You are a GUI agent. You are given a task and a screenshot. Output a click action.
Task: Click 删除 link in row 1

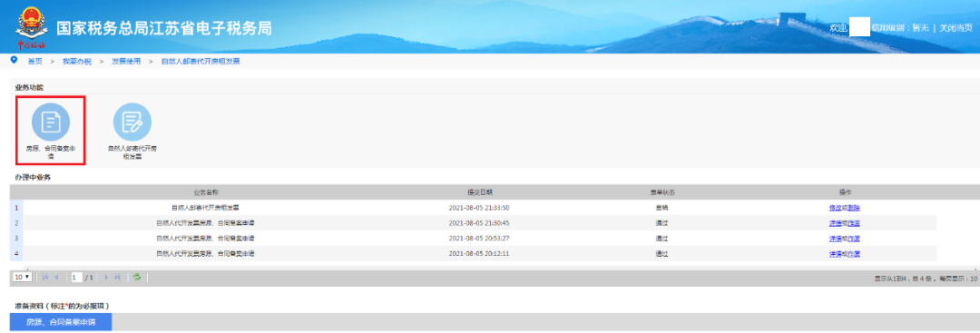[x=854, y=208]
